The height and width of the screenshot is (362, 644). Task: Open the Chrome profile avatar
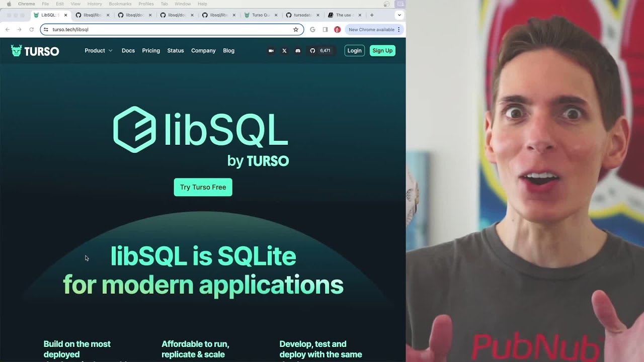[338, 30]
